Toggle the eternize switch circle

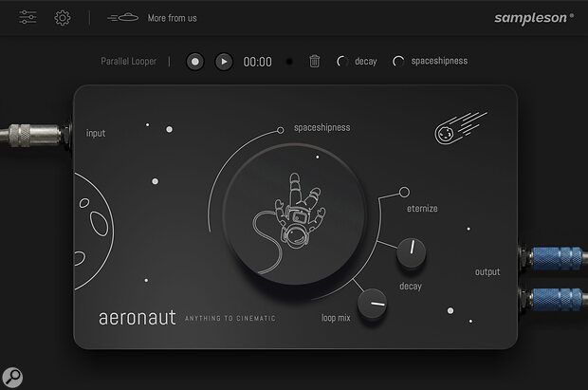point(404,193)
